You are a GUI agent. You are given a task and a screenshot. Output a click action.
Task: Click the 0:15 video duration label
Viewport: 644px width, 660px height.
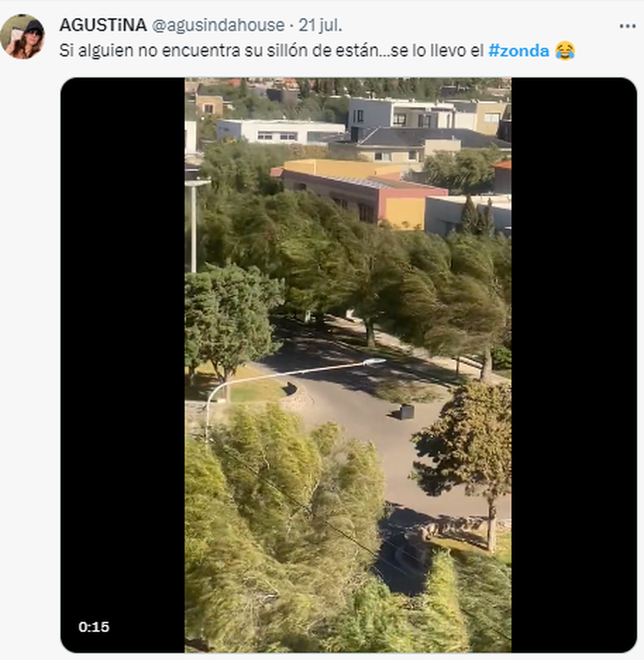[93, 627]
